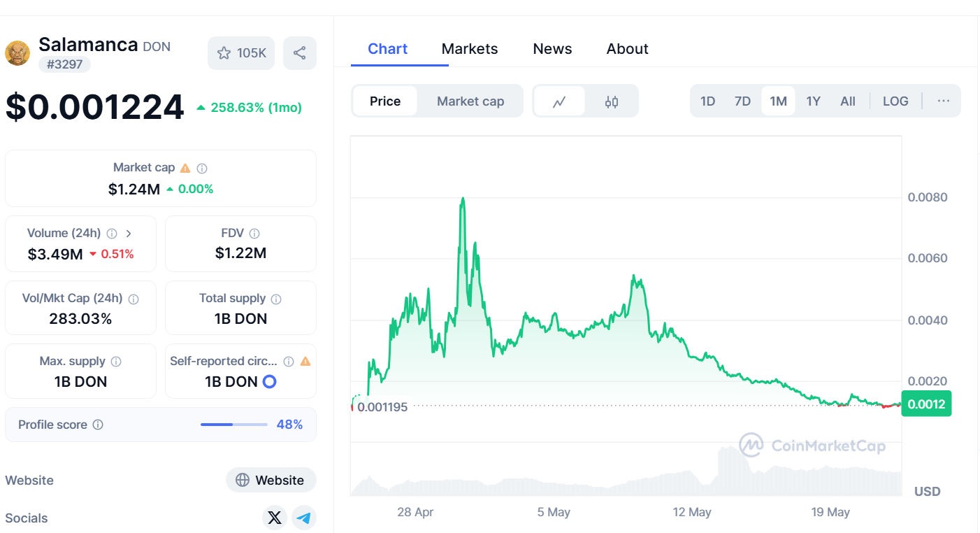
Task: Click the 0.0060 price axis label
Action: pyautogui.click(x=928, y=258)
